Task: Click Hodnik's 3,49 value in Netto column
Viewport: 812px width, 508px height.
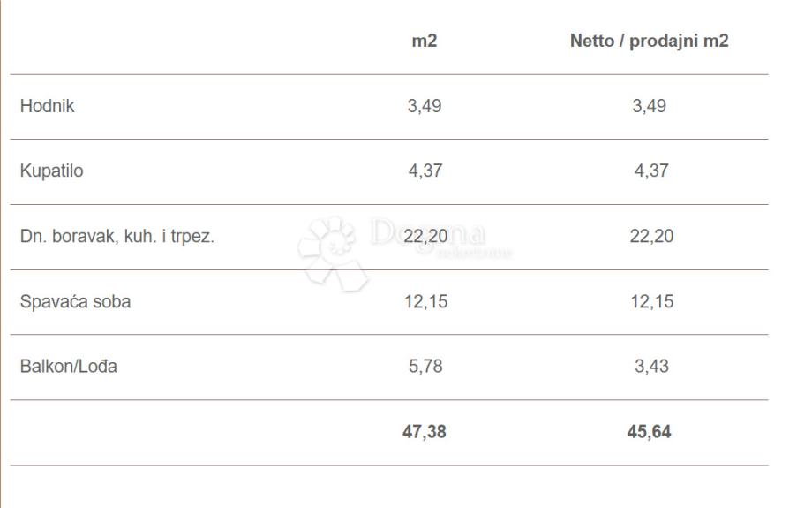Action: (x=650, y=106)
